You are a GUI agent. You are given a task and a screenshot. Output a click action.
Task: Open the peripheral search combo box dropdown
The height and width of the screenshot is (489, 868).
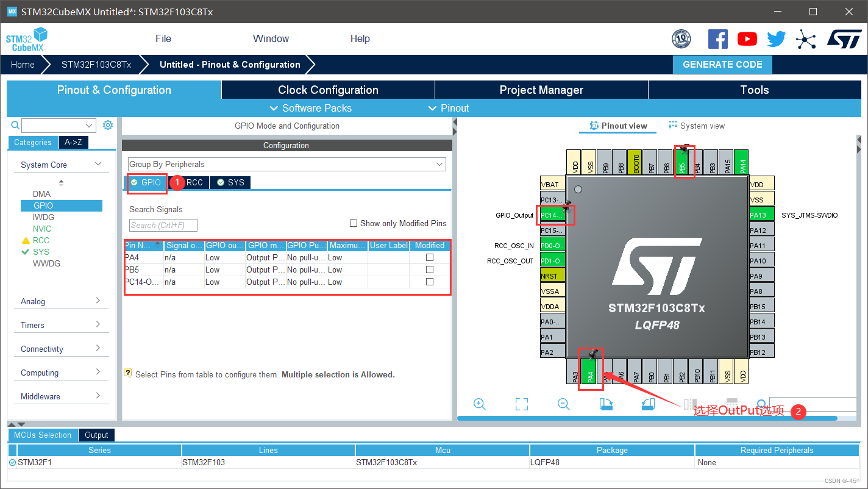click(x=90, y=126)
